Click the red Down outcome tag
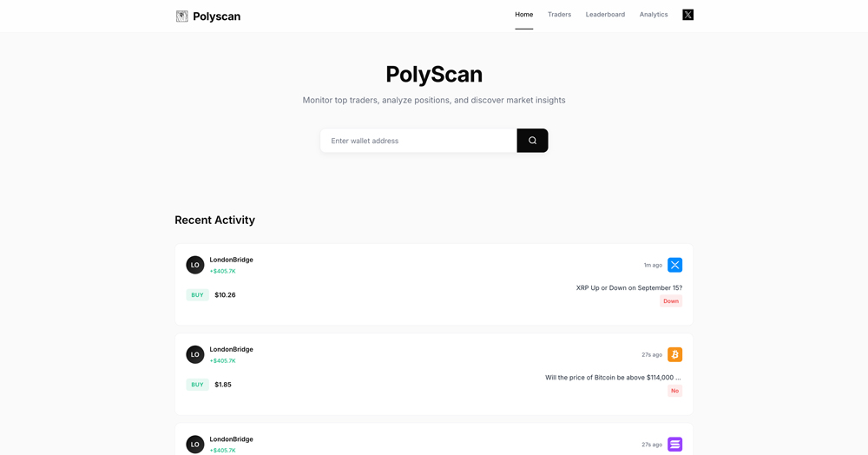Image resolution: width=868 pixels, height=455 pixels. pyautogui.click(x=671, y=301)
